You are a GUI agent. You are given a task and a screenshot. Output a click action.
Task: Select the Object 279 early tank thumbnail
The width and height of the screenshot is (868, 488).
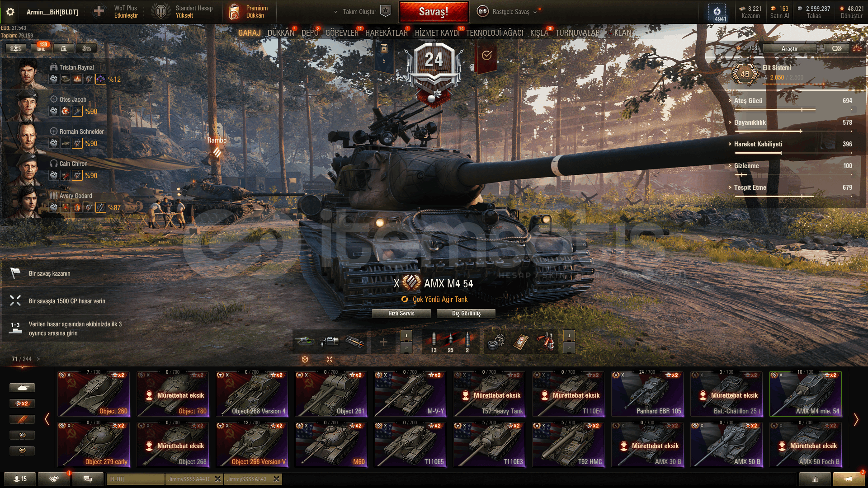[x=94, y=445]
